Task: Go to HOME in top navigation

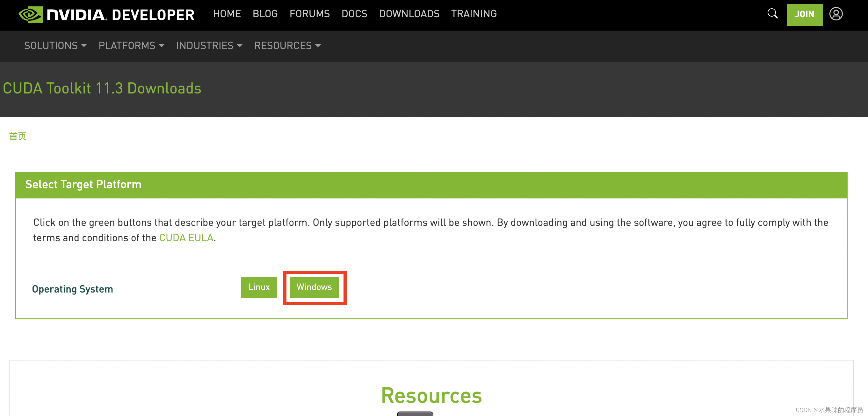Action: [x=227, y=14]
